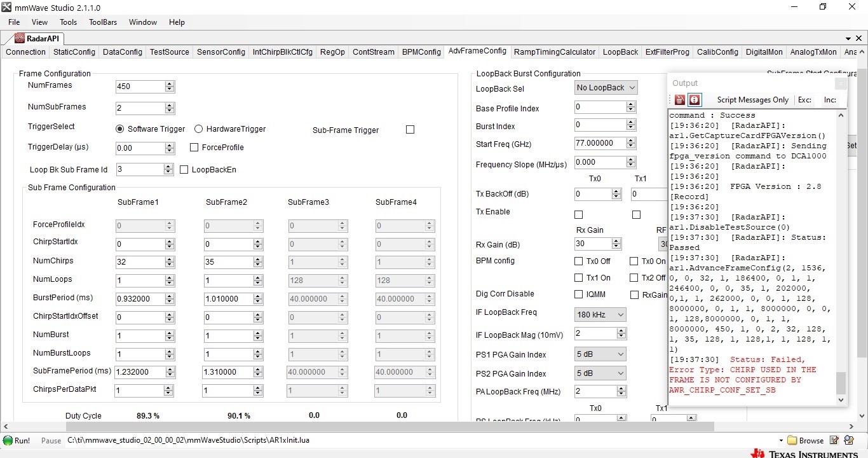Image resolution: width=868 pixels, height=458 pixels.
Task: Select the HardwareTrigger radio button
Action: click(x=198, y=129)
